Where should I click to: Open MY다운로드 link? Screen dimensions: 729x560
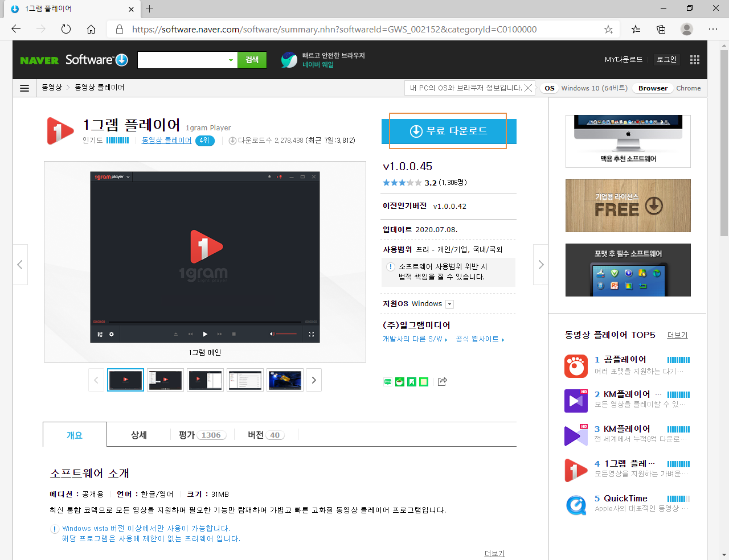(x=624, y=59)
